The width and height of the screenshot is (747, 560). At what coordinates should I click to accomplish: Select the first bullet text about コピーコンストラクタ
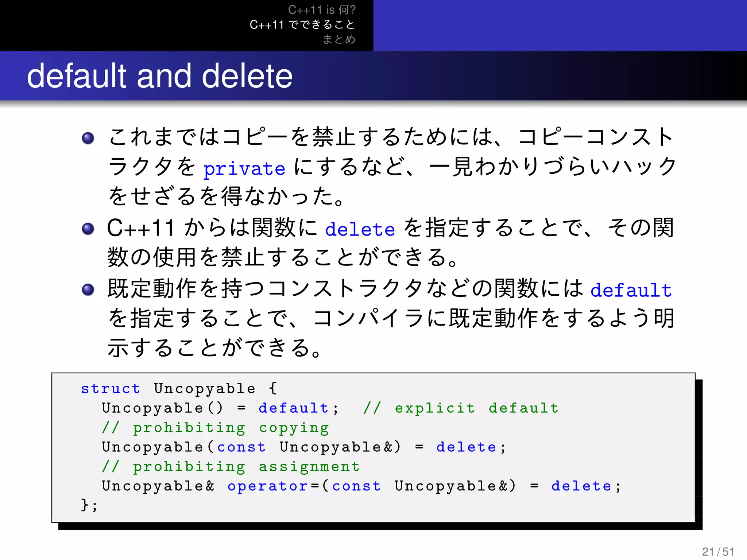[392, 167]
